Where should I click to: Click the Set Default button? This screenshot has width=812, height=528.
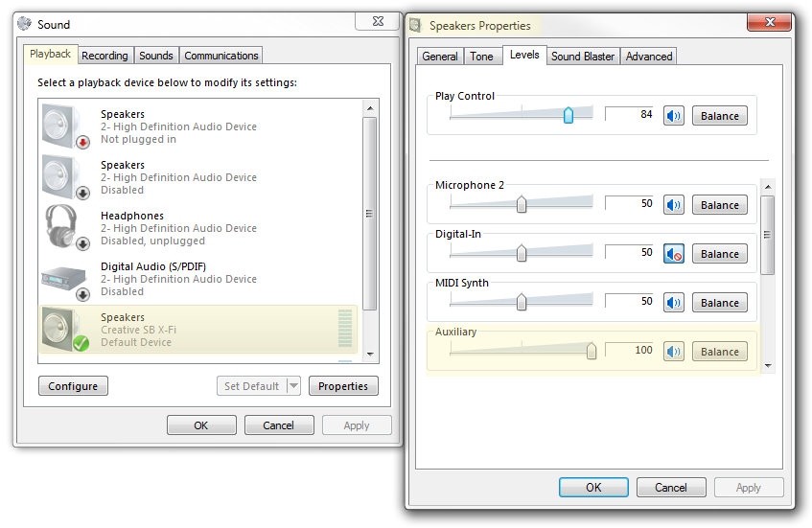(x=252, y=385)
